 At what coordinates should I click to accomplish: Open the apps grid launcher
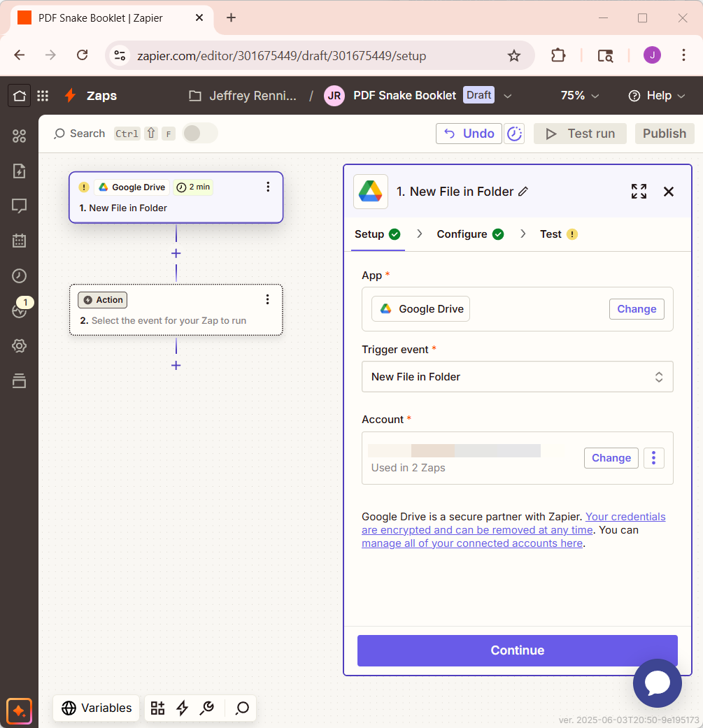pos(43,96)
